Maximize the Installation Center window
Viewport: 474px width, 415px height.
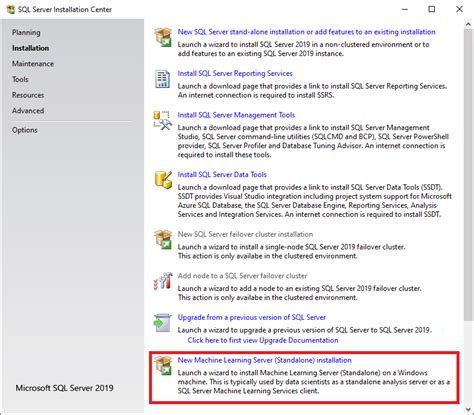pos(432,9)
